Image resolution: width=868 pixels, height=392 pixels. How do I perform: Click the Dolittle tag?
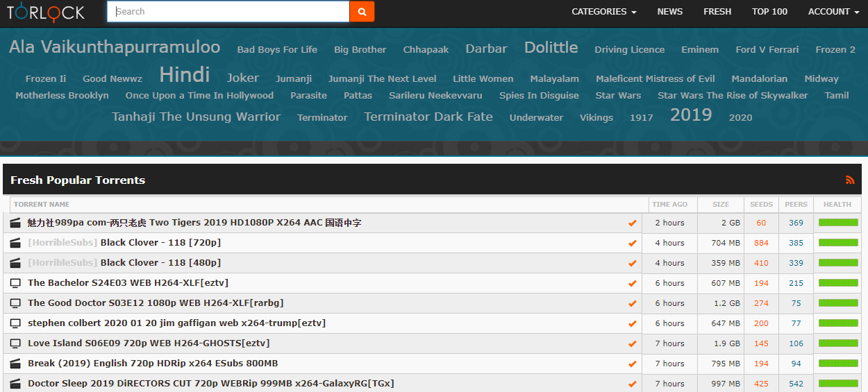coord(551,47)
